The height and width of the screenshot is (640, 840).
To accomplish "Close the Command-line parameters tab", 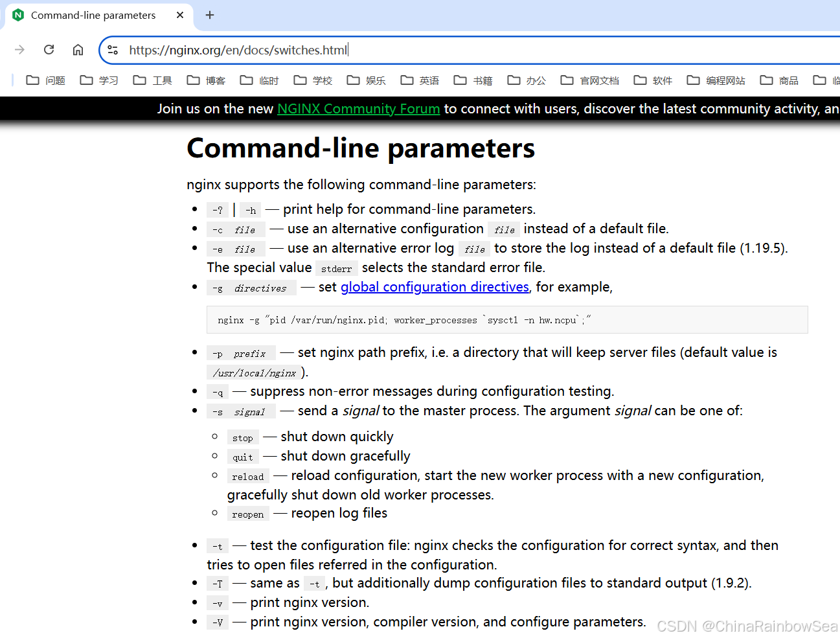I will (180, 15).
